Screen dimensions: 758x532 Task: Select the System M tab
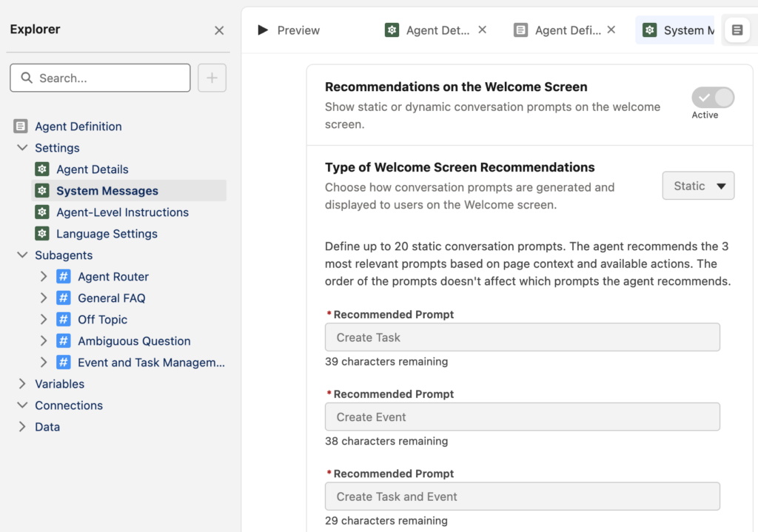tap(675, 30)
